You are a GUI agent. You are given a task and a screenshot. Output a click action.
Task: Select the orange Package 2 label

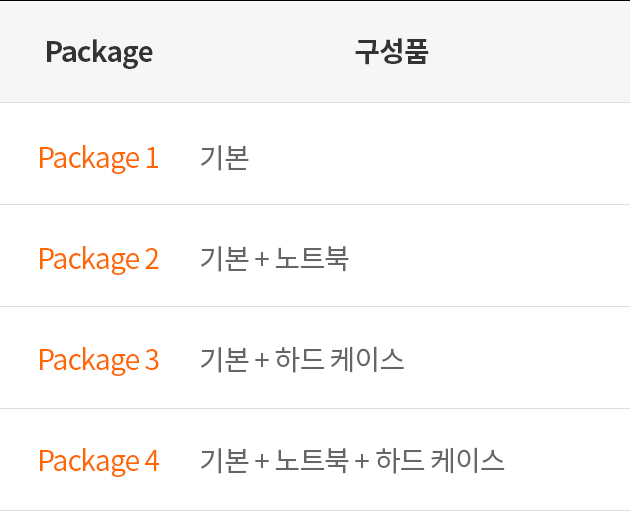click(98, 259)
